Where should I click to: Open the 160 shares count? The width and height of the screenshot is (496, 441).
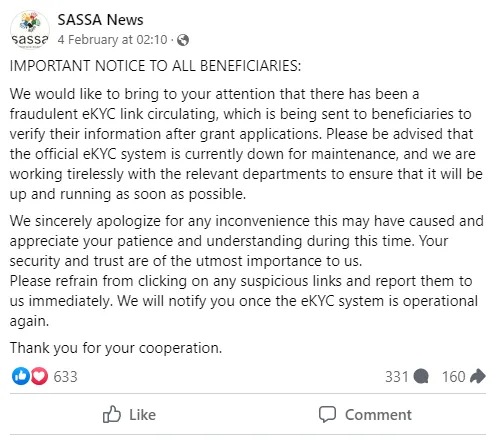pyautogui.click(x=454, y=377)
